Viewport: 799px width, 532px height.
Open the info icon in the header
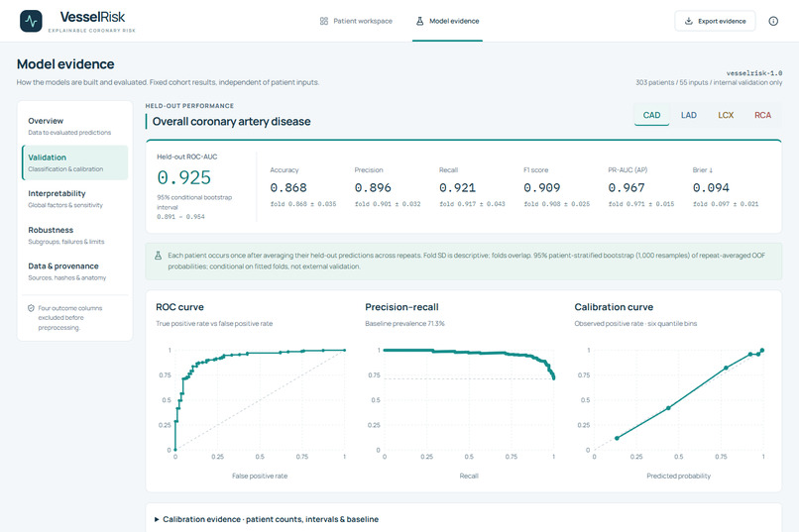click(773, 21)
